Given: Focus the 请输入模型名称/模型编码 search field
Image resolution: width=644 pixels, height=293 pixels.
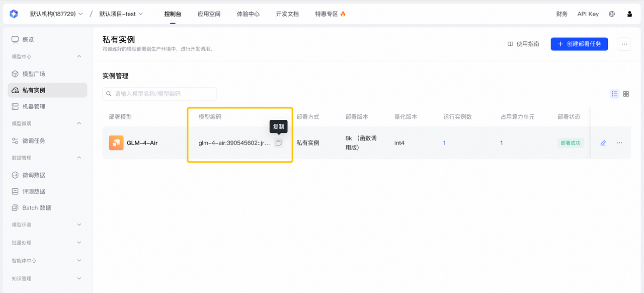Looking at the screenshot, I should (x=159, y=94).
